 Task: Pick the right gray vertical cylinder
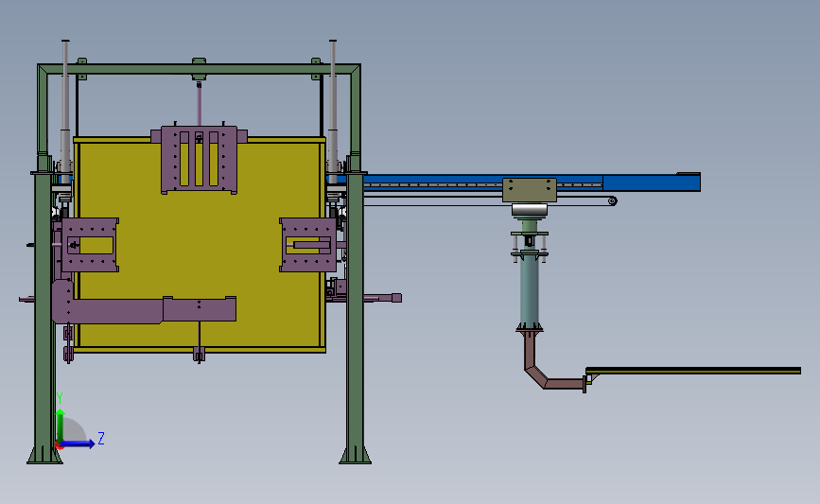333,110
